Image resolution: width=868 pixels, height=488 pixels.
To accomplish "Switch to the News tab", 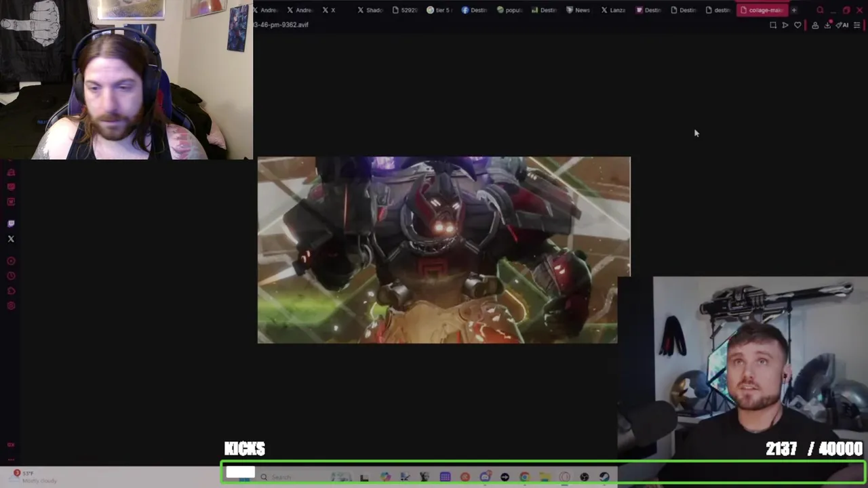I will point(579,10).
